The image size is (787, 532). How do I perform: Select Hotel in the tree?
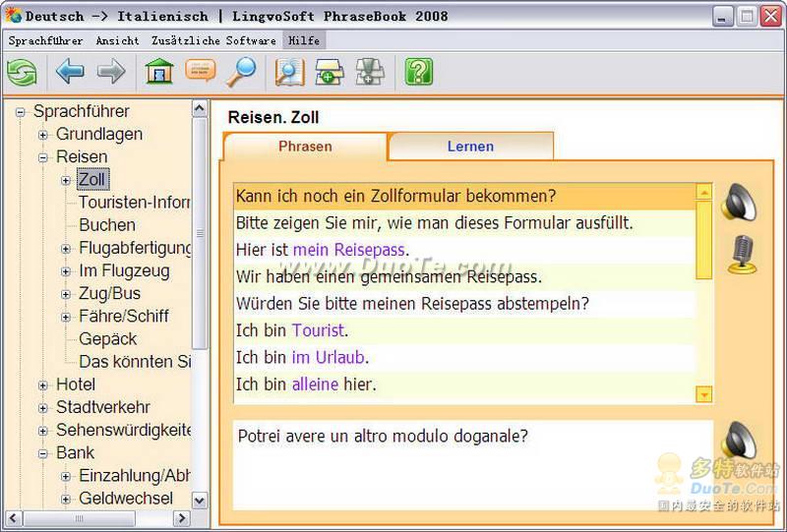point(76,384)
